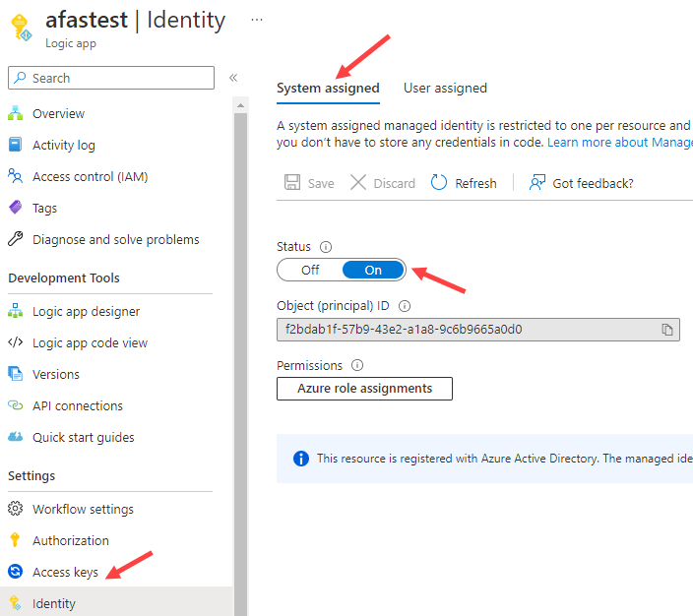Click the Save floppy disk icon
The width and height of the screenshot is (693, 616).
292,182
